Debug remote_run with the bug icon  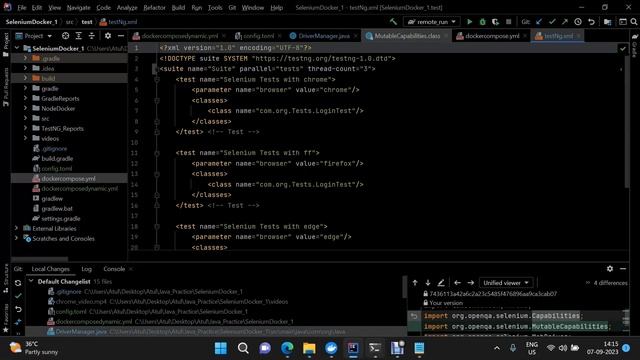pos(482,22)
